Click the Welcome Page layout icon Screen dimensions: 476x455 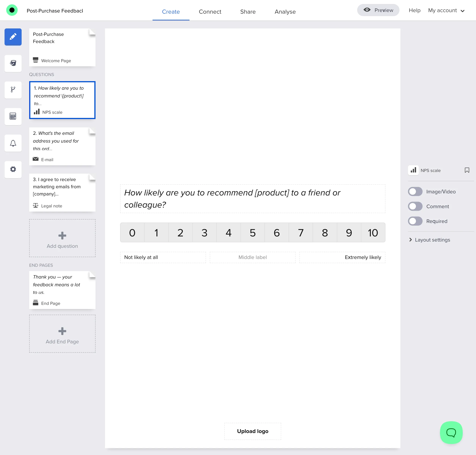36,60
